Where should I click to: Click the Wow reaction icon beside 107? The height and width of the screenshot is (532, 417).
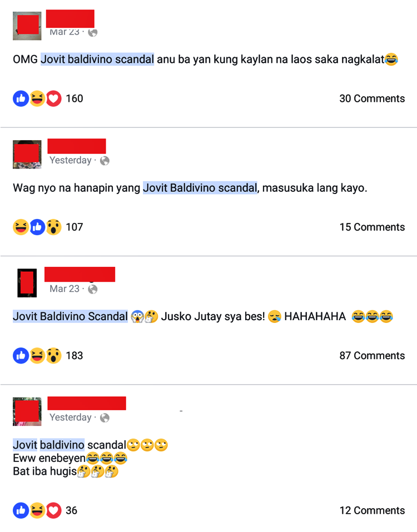(53, 227)
